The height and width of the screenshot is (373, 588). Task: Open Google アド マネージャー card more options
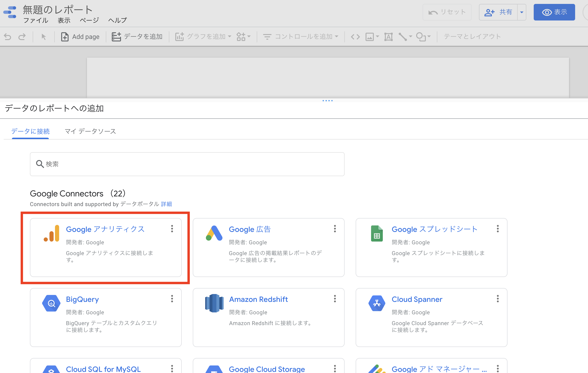click(x=498, y=368)
